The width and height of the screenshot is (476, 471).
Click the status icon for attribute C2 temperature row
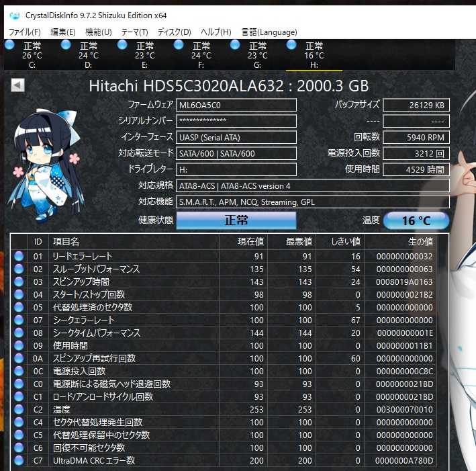tap(19, 409)
